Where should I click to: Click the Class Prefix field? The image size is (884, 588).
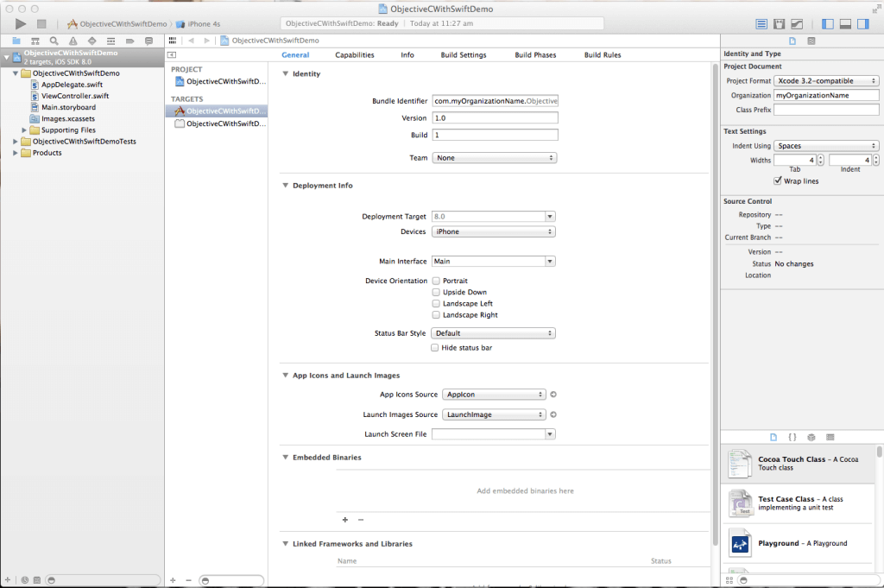point(826,110)
